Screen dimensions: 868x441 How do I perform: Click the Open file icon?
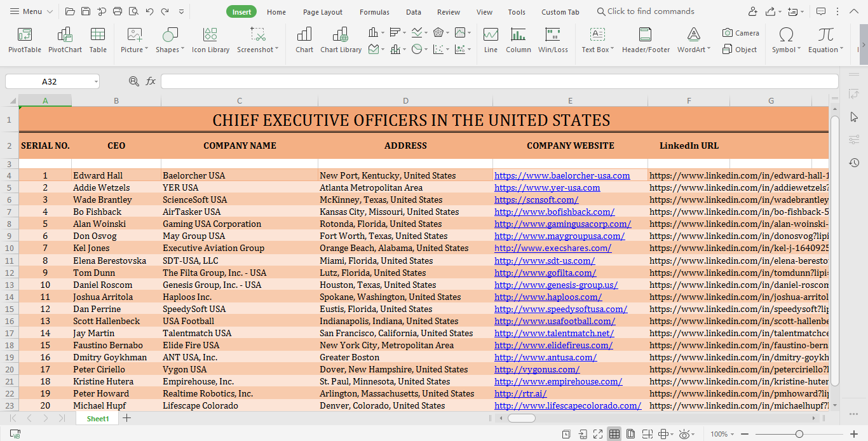pos(70,11)
